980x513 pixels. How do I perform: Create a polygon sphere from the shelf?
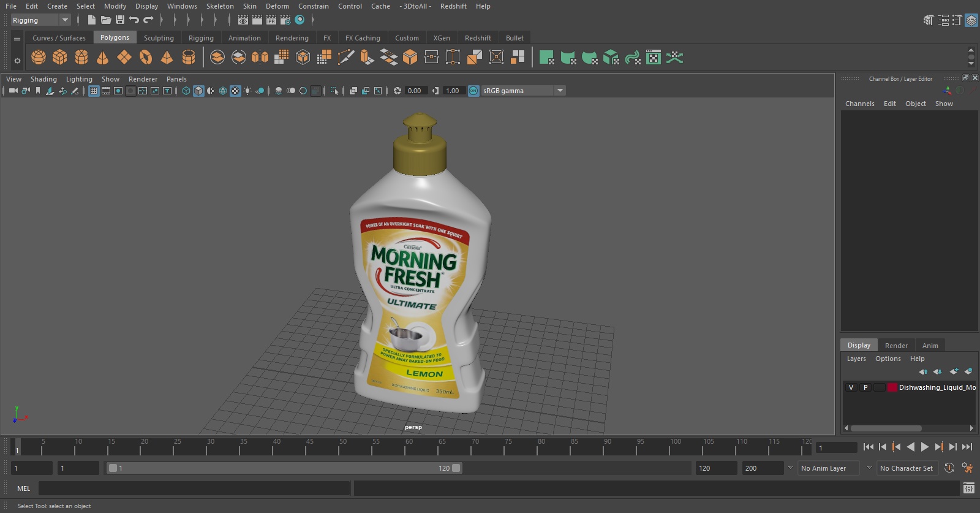[x=39, y=58]
